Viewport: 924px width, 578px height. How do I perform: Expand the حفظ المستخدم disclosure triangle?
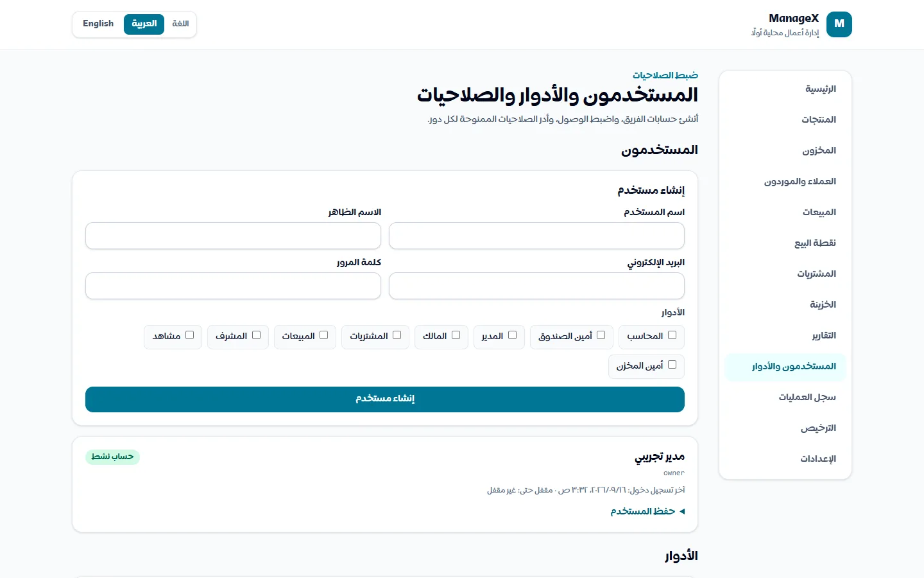tap(681, 511)
